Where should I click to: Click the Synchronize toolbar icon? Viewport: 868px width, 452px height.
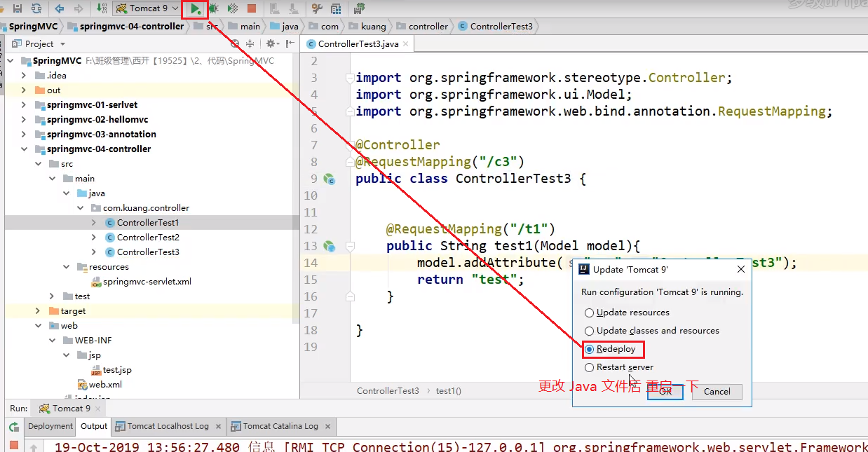click(36, 8)
